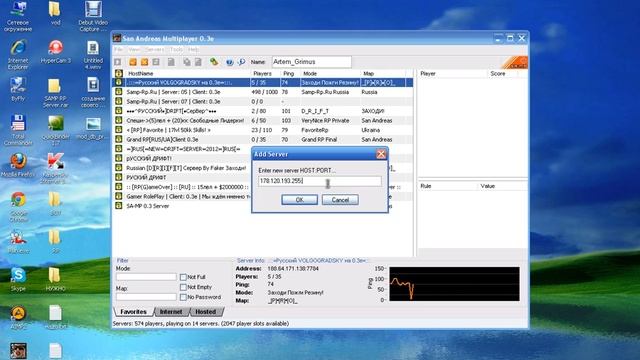Click OK in Add Server dialog

coord(299,200)
